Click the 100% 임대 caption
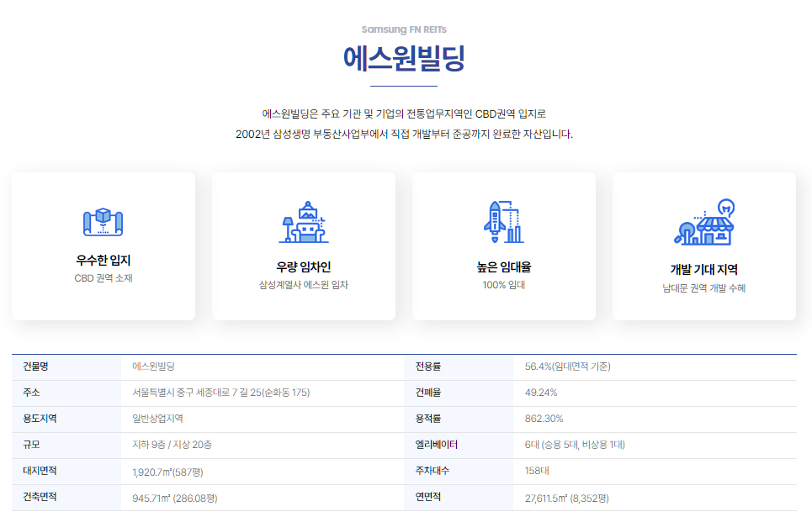This screenshot has width=812, height=517. (504, 285)
